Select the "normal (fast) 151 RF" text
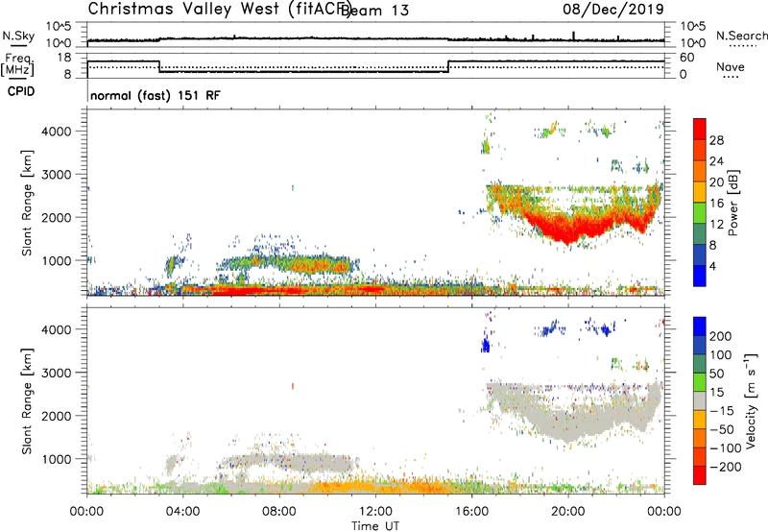The width and height of the screenshot is (768, 532). 156,95
